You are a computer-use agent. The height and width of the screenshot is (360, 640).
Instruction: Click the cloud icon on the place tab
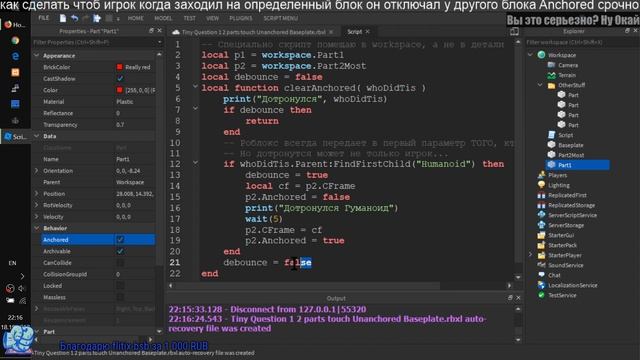(x=176, y=32)
